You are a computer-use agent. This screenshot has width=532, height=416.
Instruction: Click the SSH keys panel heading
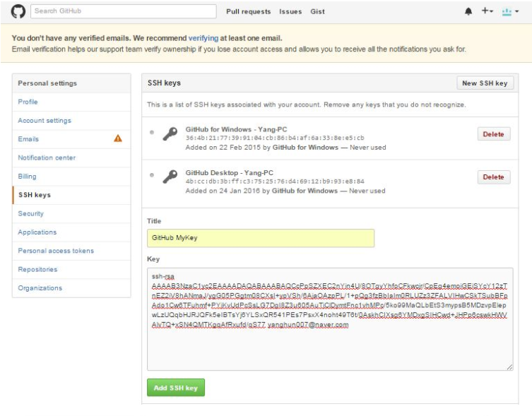point(164,83)
